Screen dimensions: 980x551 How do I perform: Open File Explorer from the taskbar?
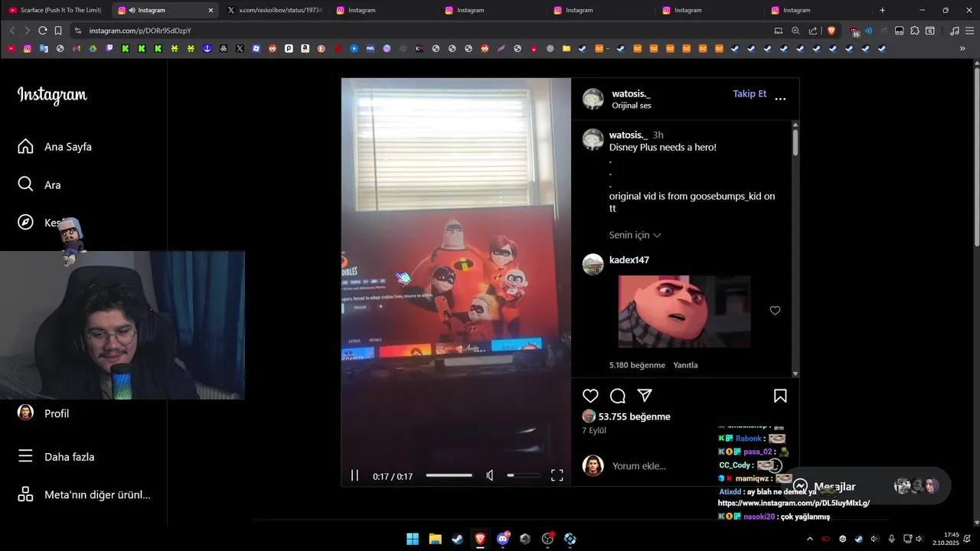pos(435,539)
